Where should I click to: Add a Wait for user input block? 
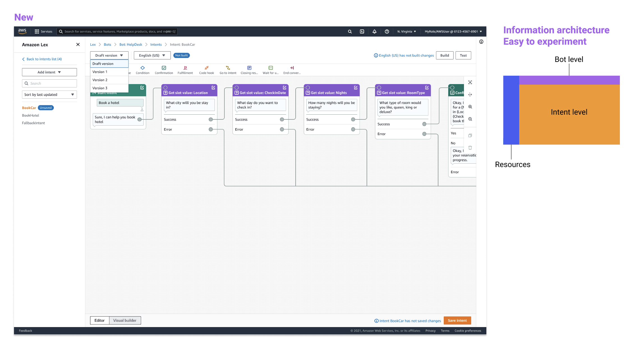click(x=271, y=70)
